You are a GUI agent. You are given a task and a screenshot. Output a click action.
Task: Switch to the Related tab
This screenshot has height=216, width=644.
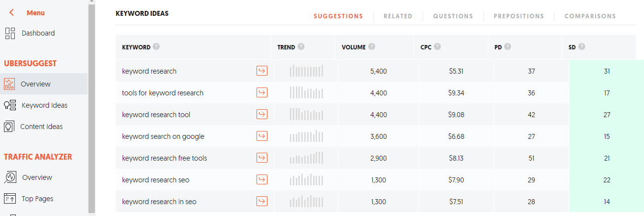click(x=398, y=16)
